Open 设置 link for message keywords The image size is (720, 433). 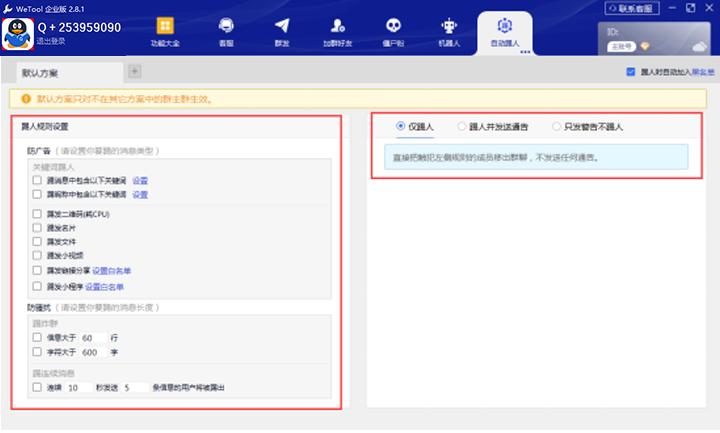pos(140,180)
